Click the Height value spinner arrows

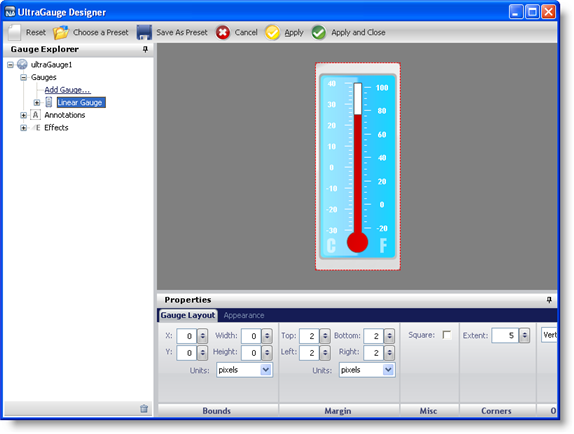[267, 353]
